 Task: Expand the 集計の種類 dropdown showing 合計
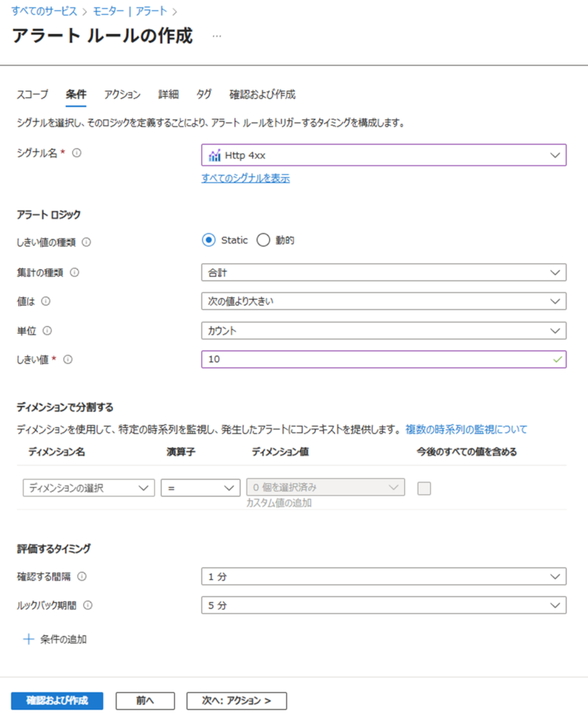[x=383, y=272]
